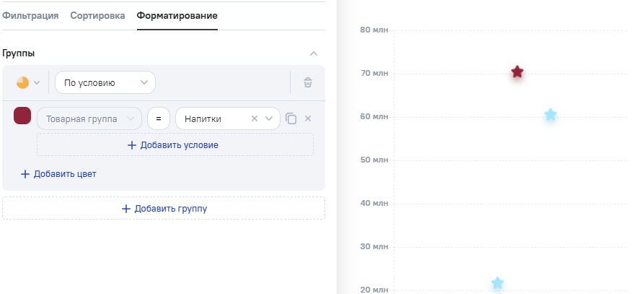Expand the Напитки value dropdown arrow
The image size is (644, 294).
click(270, 118)
